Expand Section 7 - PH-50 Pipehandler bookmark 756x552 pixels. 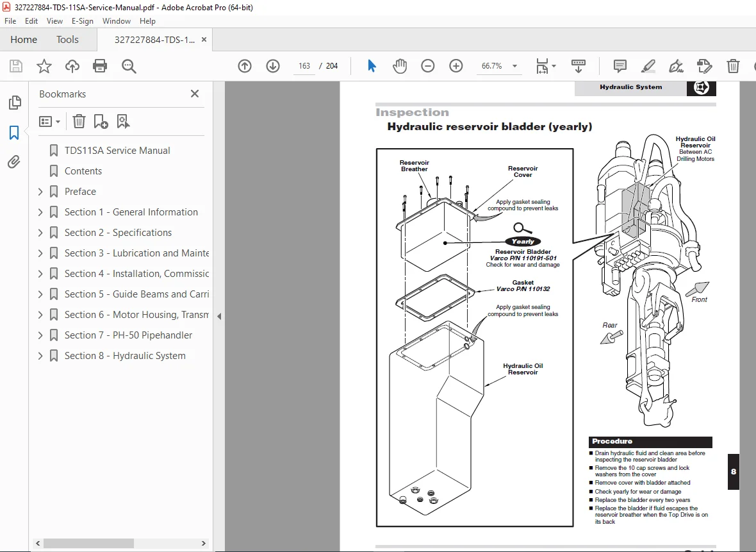click(40, 335)
